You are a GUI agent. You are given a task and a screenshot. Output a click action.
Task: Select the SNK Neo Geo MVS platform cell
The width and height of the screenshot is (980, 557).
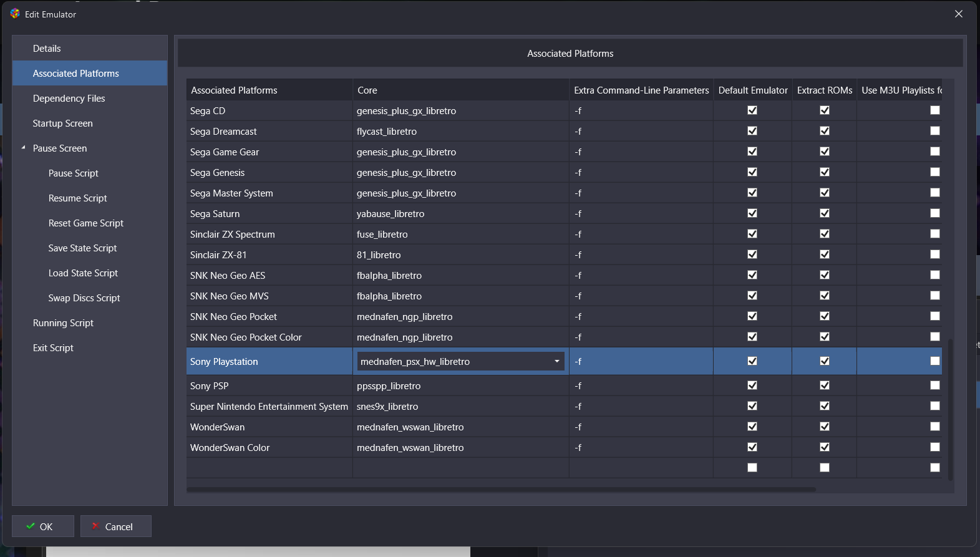click(x=269, y=296)
